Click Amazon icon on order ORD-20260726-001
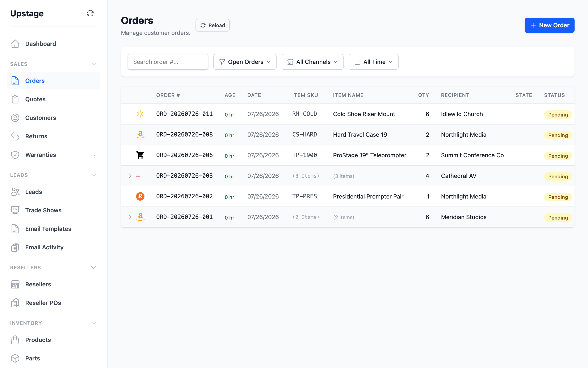The height and width of the screenshot is (368, 588). [x=140, y=217]
